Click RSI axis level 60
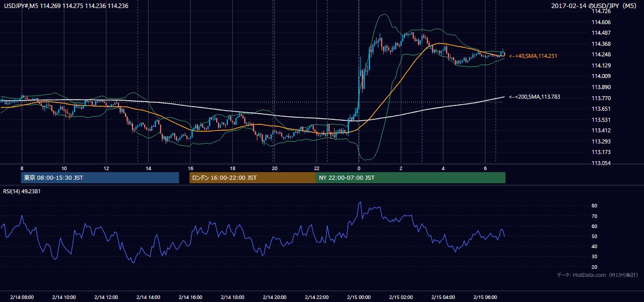644x302 pixels. coord(594,226)
